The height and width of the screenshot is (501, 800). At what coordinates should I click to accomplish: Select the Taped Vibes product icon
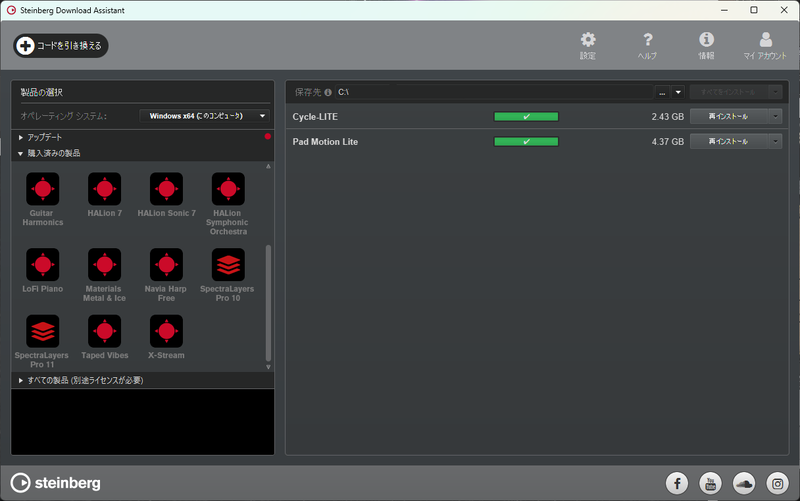pos(105,331)
